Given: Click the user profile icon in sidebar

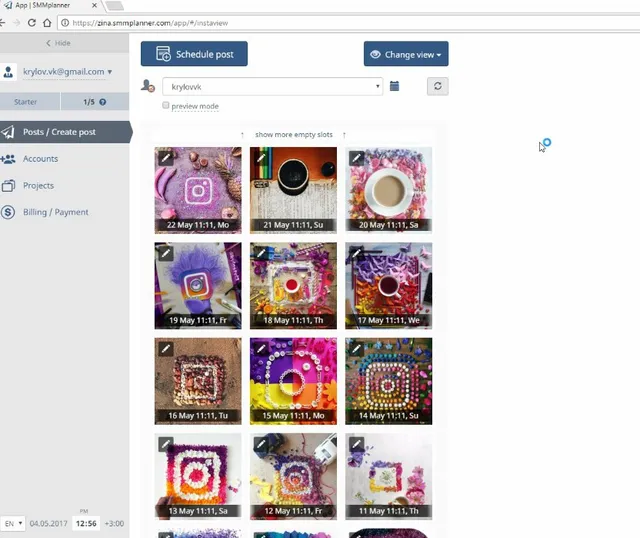Looking at the screenshot, I should click(x=8, y=72).
